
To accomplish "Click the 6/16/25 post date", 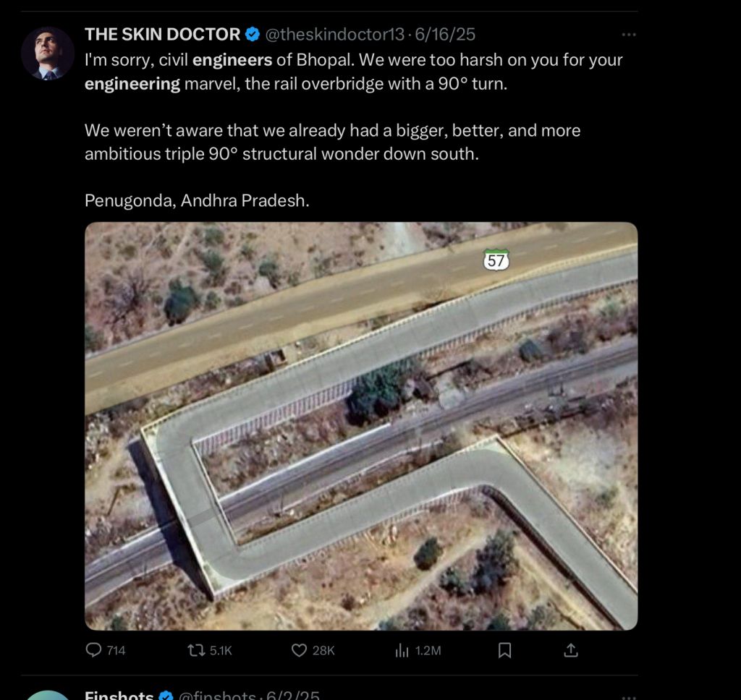I will [444, 34].
